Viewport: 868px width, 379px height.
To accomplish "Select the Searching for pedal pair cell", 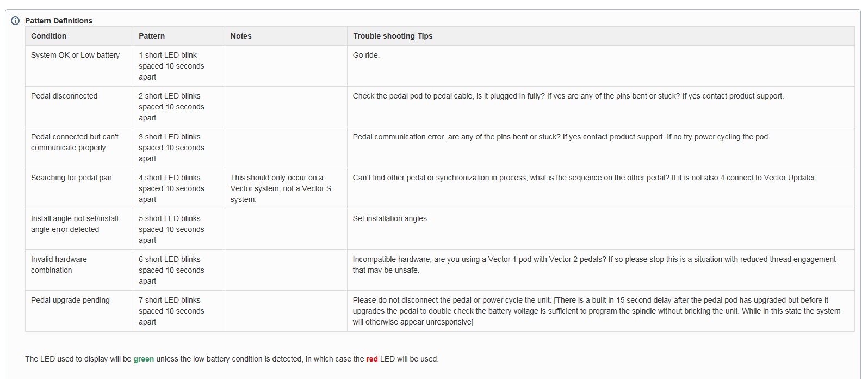I will click(71, 178).
